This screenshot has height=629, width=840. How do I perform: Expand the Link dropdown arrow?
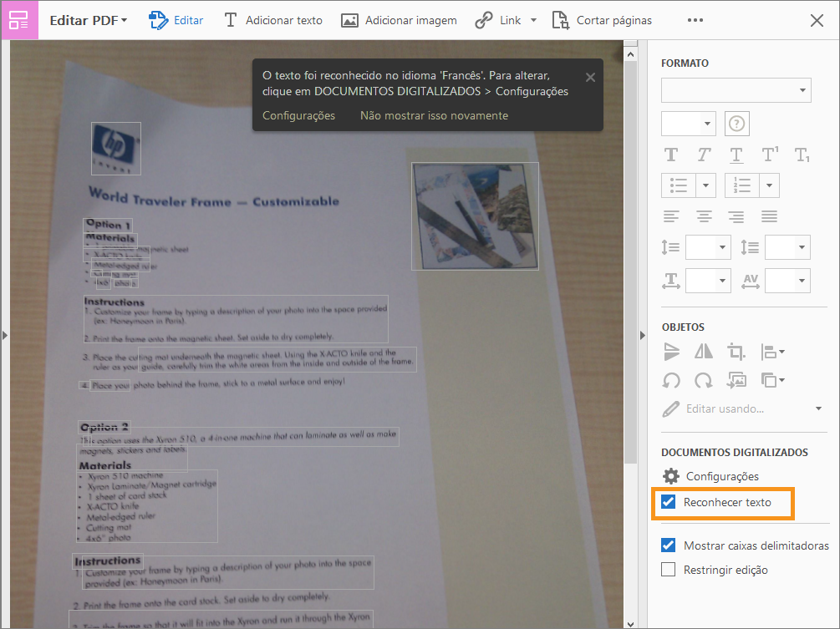point(533,20)
